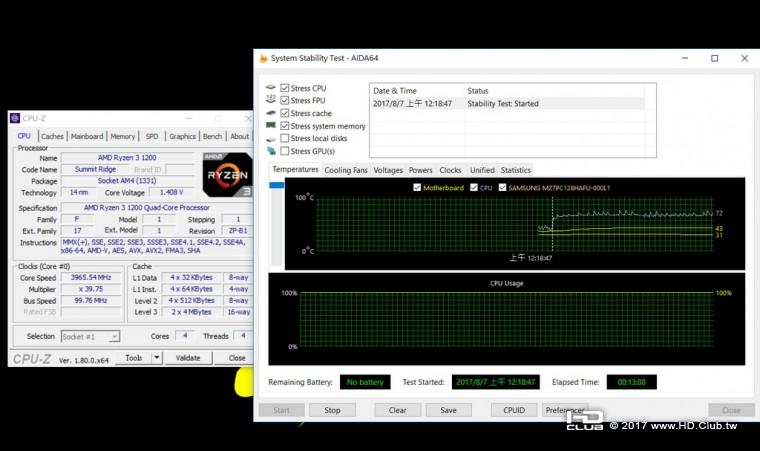760x451 pixels.
Task: Click the cache icon beside Stress cache
Action: point(271,114)
